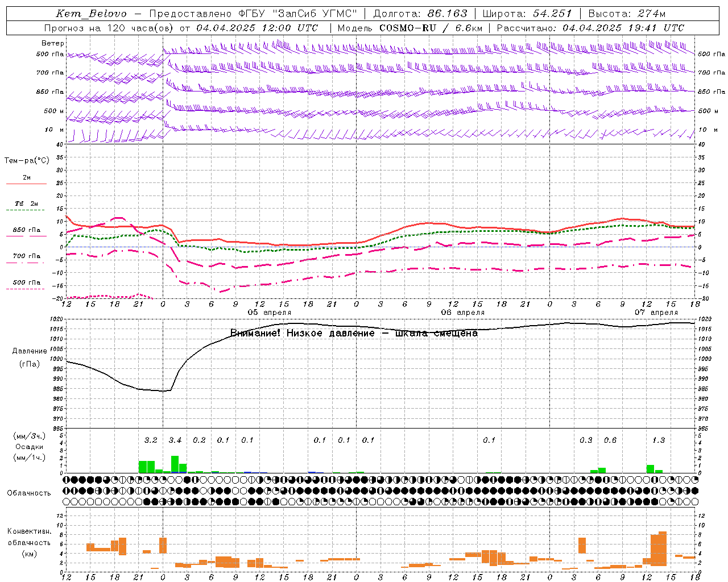Select the 700 гПа temperature legend entry
Screen dimensions: 728x582
pos(27,256)
